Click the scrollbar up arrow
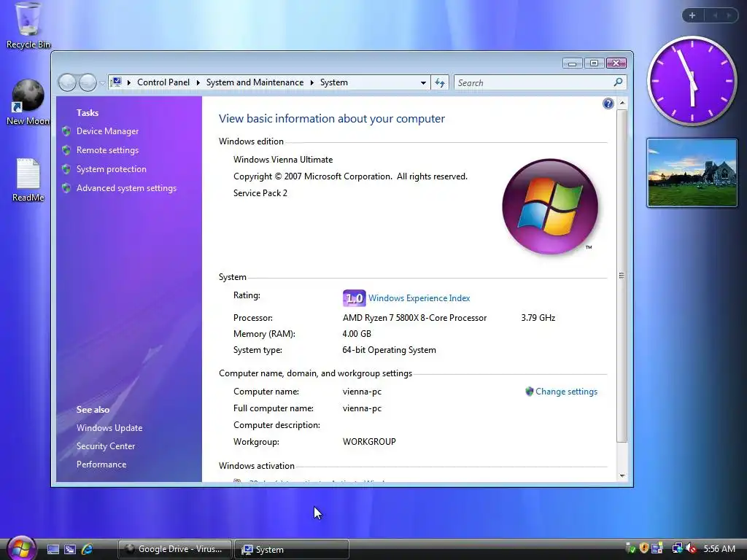Image resolution: width=747 pixels, height=560 pixels. tap(622, 103)
